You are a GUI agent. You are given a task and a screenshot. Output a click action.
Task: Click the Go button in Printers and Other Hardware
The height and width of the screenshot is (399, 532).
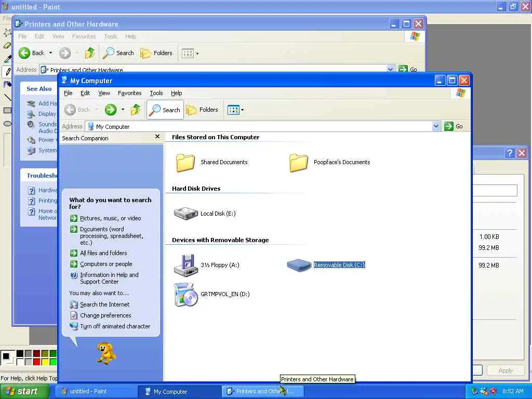[x=408, y=69]
